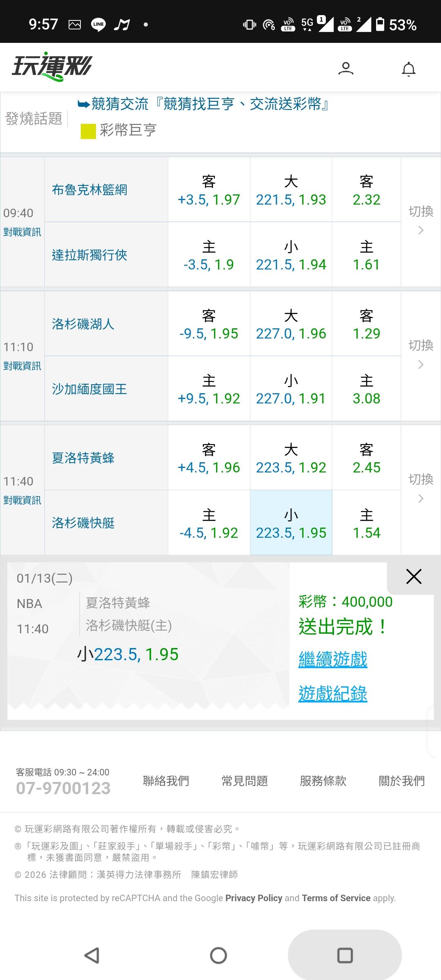Tap the blue arrow before 競猜交流
Image resolution: width=441 pixels, height=980 pixels.
tap(84, 105)
